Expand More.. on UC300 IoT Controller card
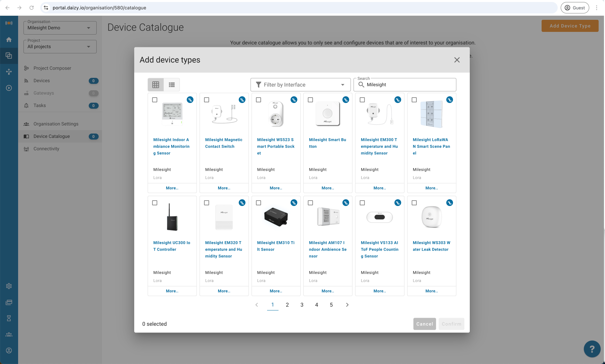605x364 pixels. coord(172,291)
